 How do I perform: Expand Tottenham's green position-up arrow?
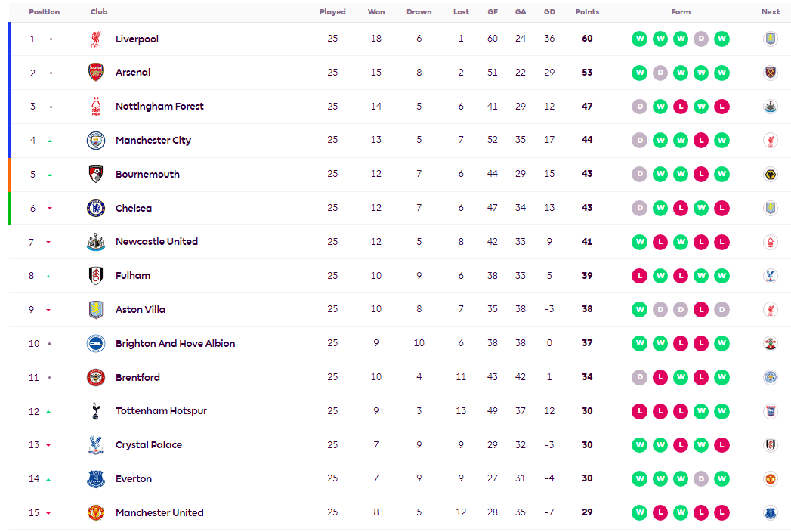[48, 411]
